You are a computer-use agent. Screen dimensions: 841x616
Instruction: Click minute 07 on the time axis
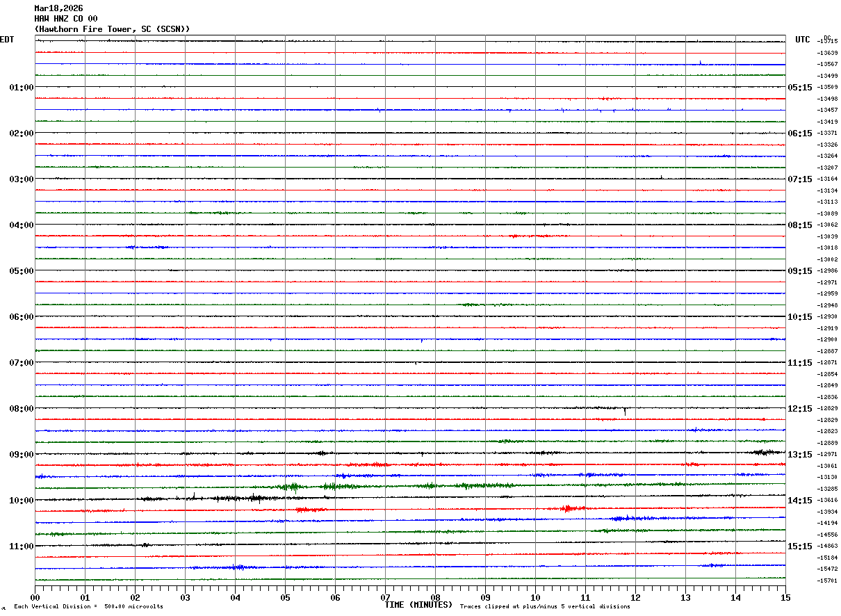385,597
